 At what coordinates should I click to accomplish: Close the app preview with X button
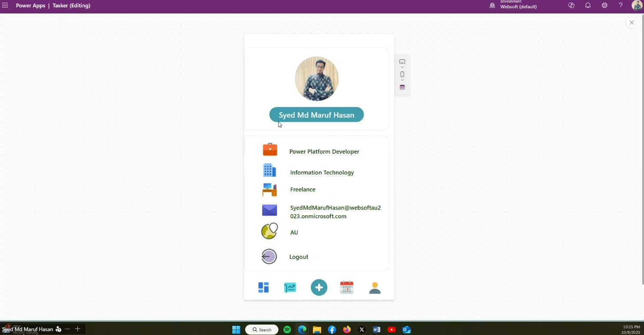pos(631,23)
